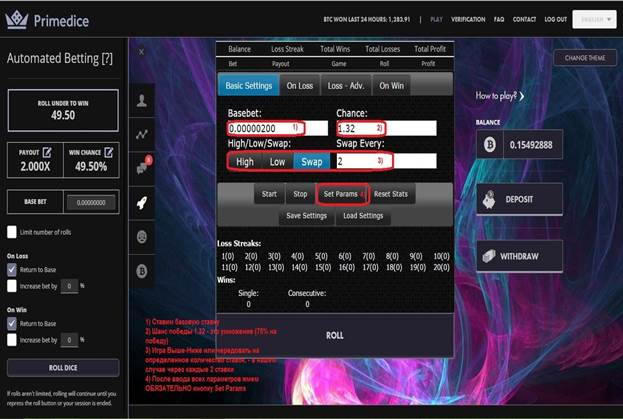Click ROLL DICE button in left panel

(x=63, y=368)
